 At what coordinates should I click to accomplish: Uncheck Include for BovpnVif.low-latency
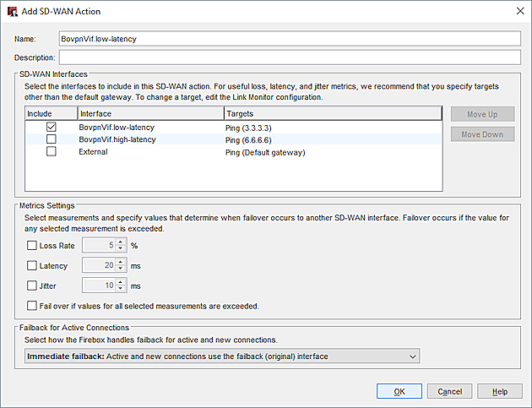click(x=52, y=128)
